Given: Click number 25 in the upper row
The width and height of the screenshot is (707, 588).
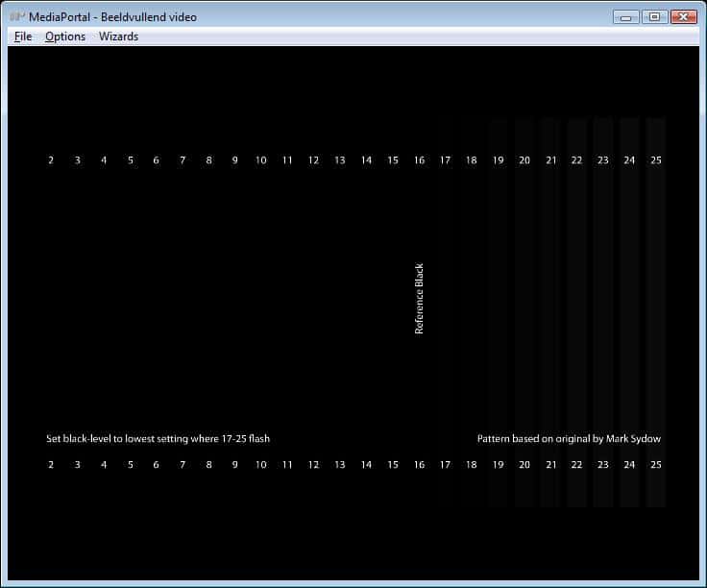Looking at the screenshot, I should point(656,160).
